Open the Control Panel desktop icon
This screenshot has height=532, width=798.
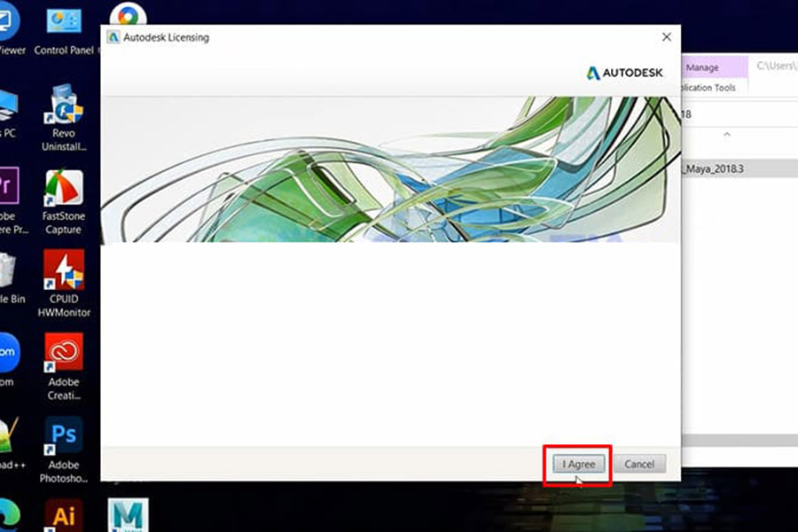click(x=64, y=32)
